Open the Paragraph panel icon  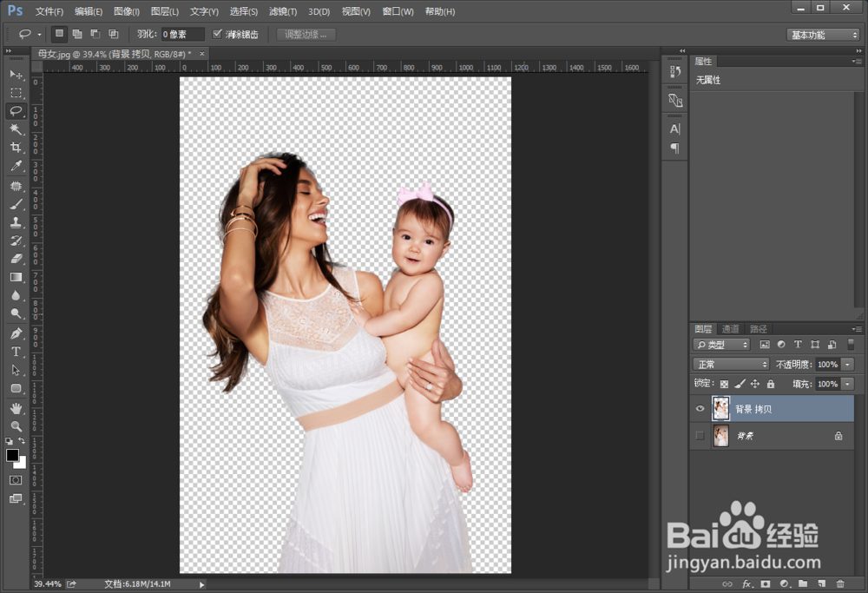click(x=674, y=148)
